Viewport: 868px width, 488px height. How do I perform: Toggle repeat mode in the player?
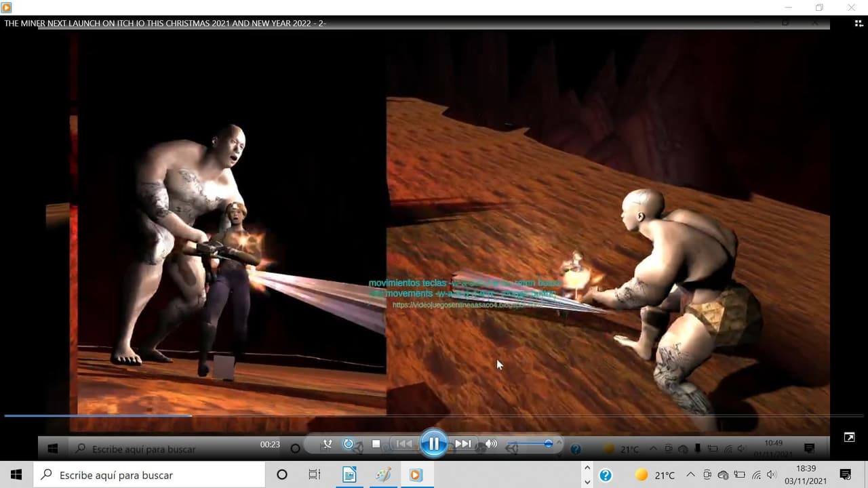click(x=349, y=444)
